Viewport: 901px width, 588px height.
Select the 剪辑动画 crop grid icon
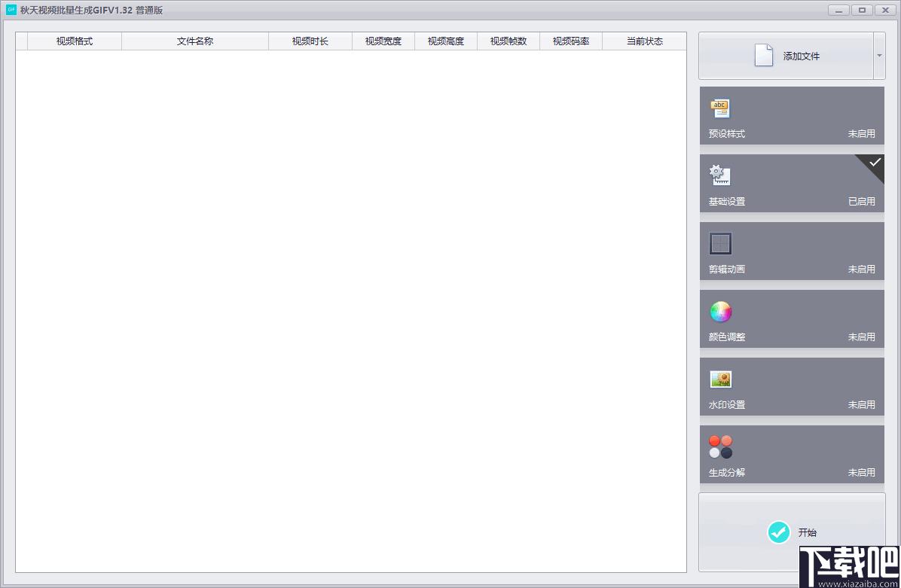click(720, 243)
